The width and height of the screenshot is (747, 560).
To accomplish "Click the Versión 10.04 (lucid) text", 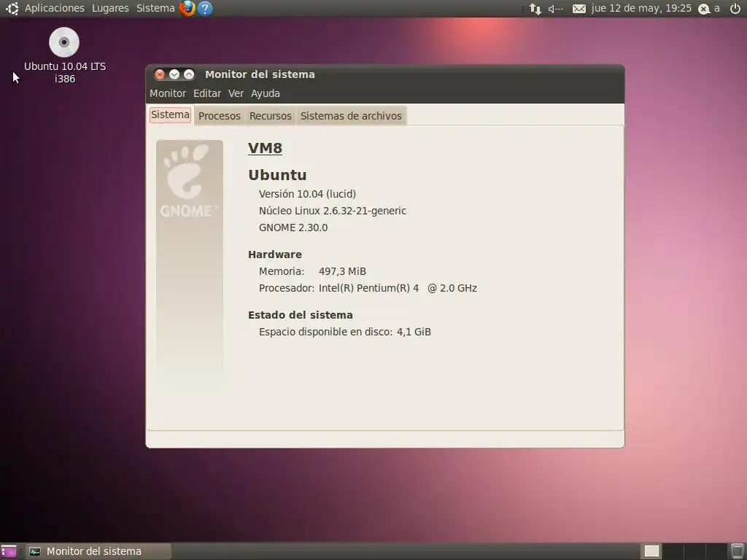I will (x=307, y=194).
